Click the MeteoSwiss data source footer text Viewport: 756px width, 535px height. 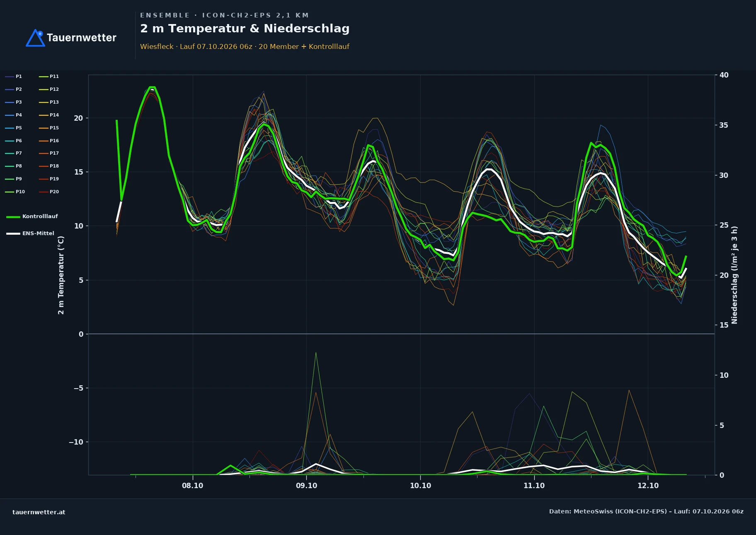coord(646,511)
